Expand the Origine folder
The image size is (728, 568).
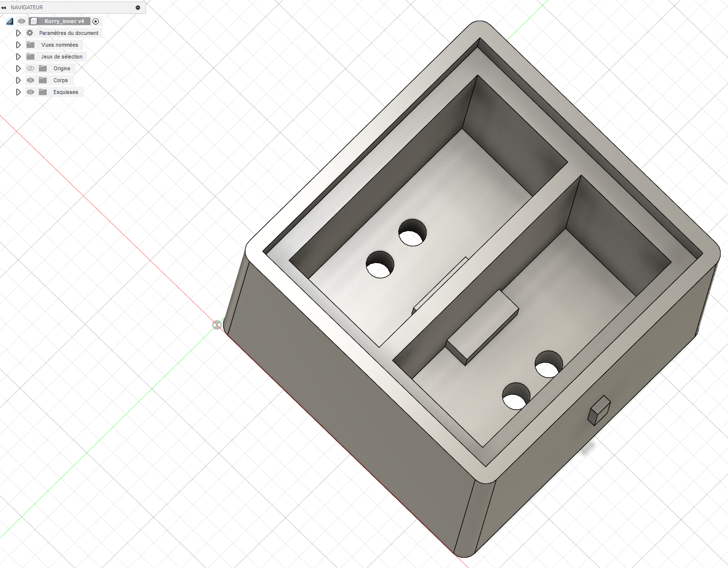point(18,68)
